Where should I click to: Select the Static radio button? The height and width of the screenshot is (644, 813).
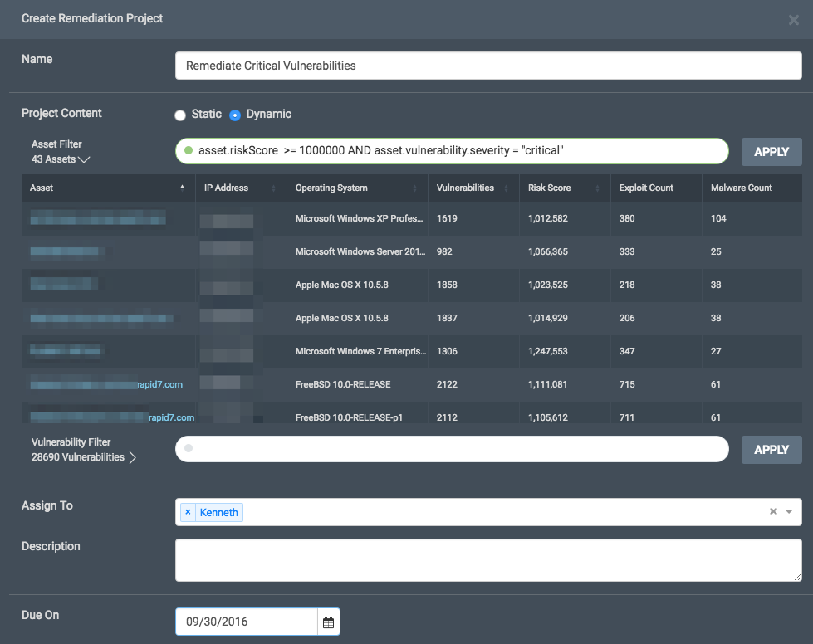179,115
